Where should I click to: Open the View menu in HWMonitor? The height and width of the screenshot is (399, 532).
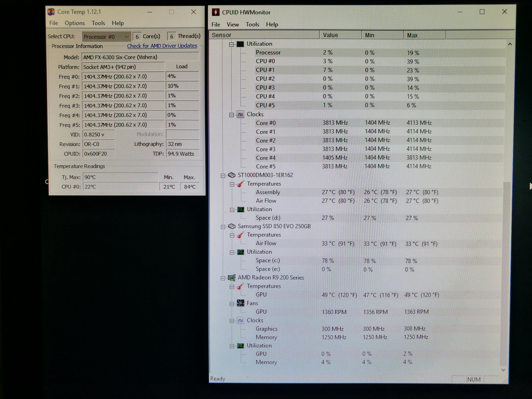(x=233, y=25)
